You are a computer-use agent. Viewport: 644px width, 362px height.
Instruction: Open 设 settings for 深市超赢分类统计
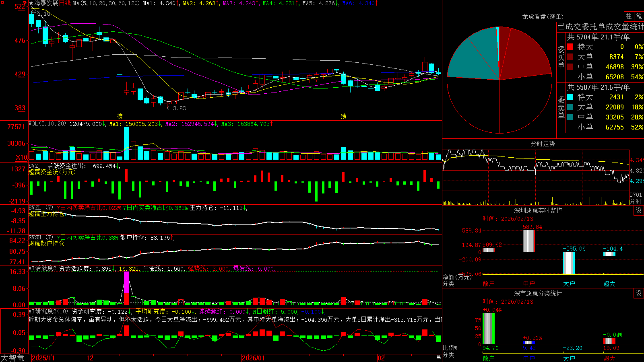click(639, 293)
